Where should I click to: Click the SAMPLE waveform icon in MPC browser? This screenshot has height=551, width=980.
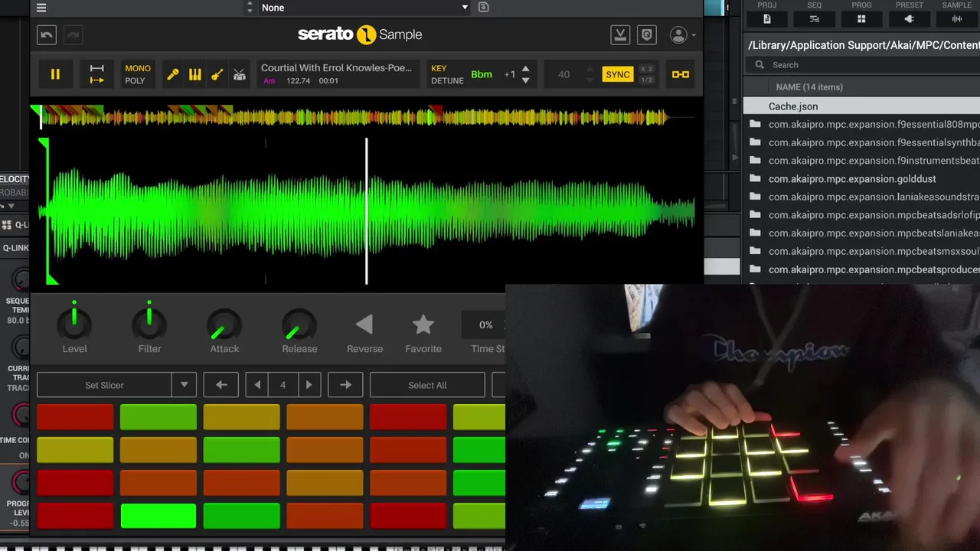[x=956, y=19]
